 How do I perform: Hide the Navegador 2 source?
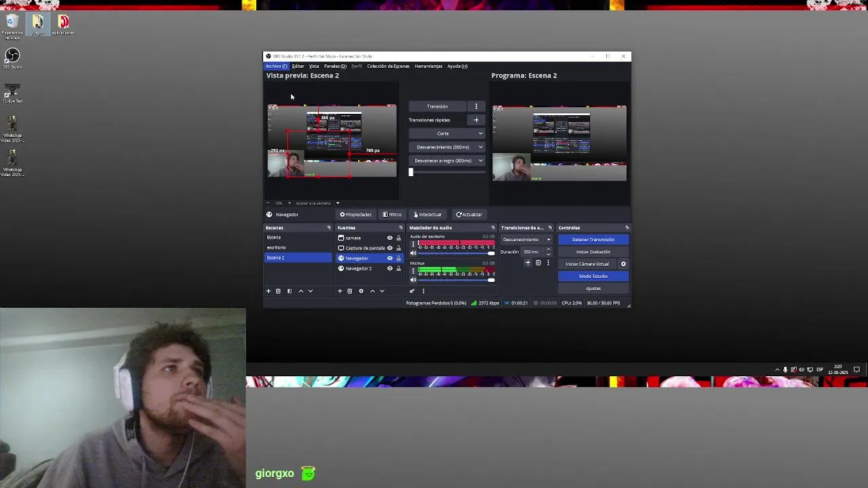pyautogui.click(x=390, y=268)
